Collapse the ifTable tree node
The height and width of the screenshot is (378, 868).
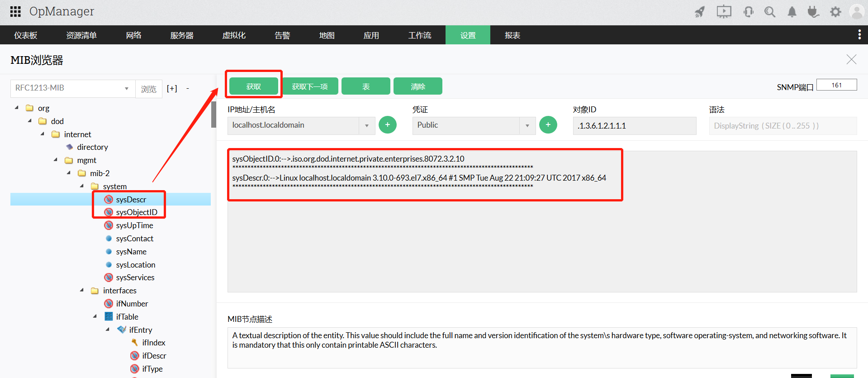coord(95,316)
